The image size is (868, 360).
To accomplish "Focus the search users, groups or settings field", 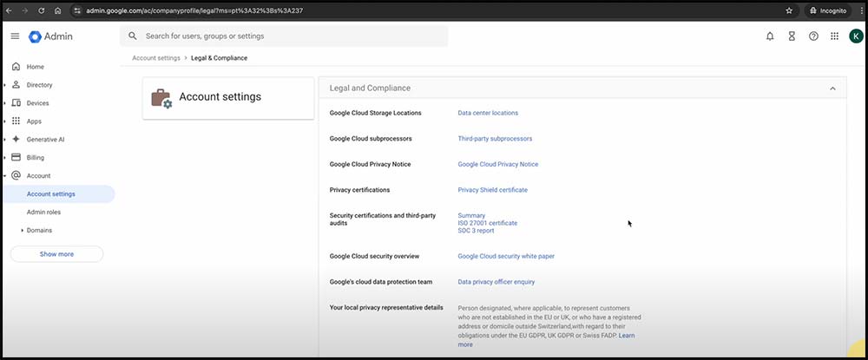I will (x=284, y=36).
